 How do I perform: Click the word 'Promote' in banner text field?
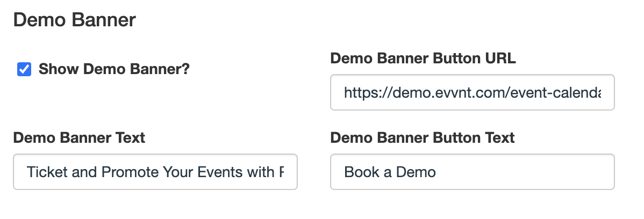click(x=130, y=172)
